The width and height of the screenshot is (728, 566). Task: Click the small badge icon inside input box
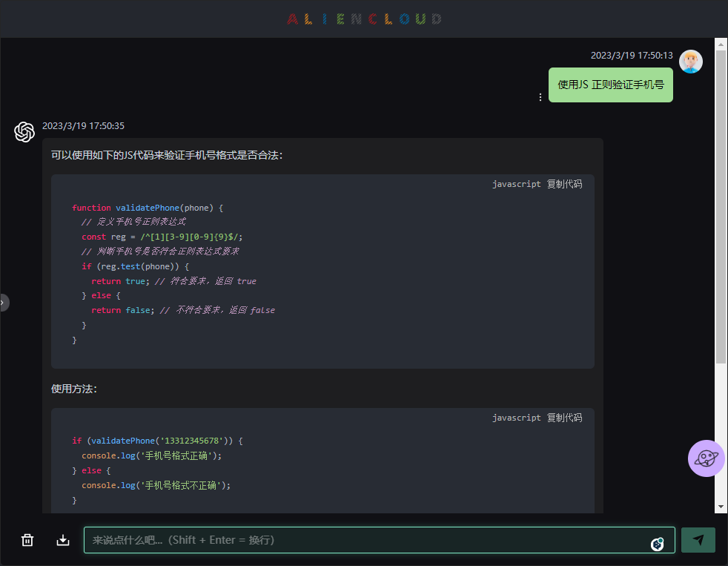click(x=657, y=544)
